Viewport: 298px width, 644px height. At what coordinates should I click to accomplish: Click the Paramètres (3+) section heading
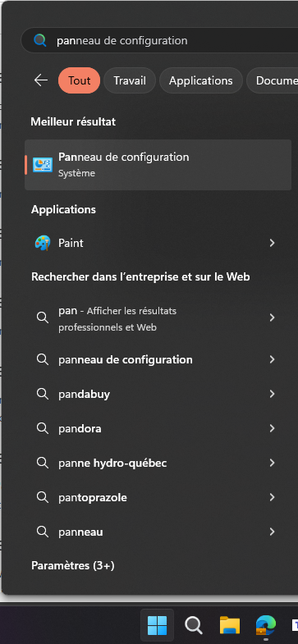[x=73, y=565]
